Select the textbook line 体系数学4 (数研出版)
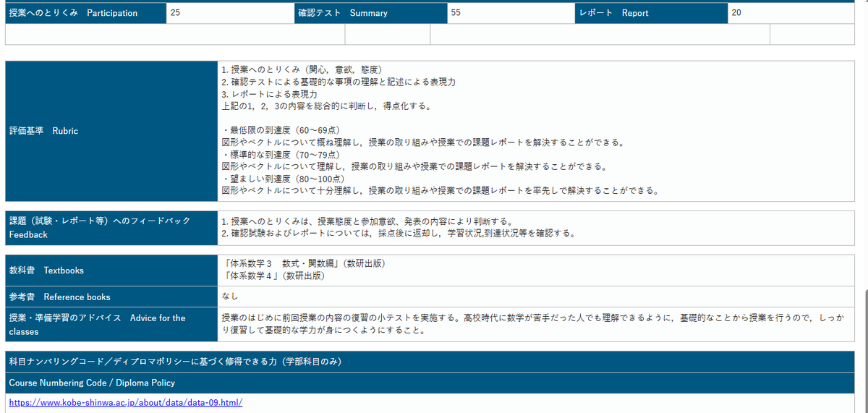 click(x=273, y=276)
